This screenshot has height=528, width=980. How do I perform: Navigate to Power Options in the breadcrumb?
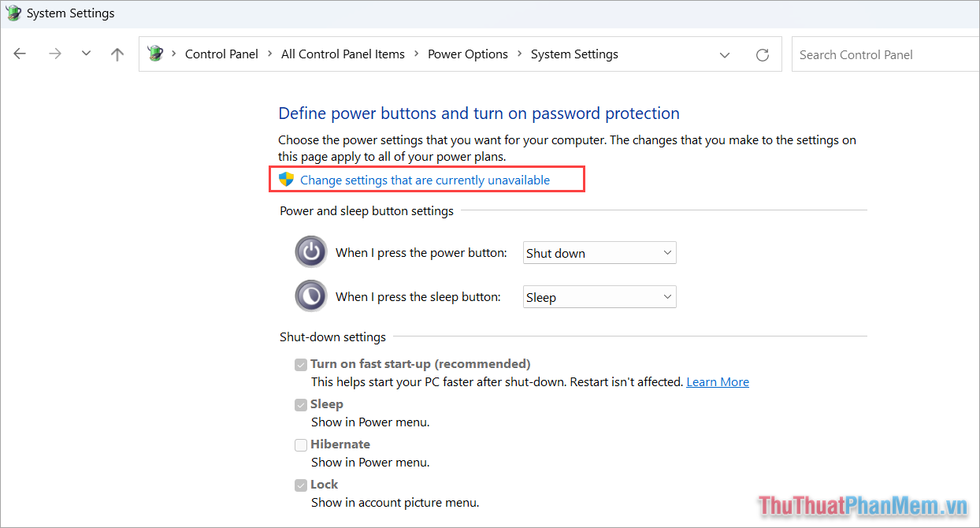point(468,54)
